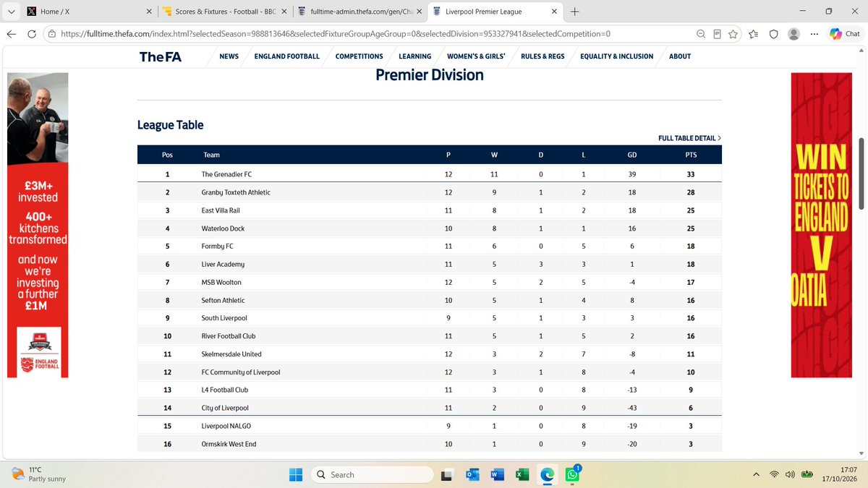Reload the page with the refresh icon
This screenshot has width=868, height=488.
click(33, 34)
